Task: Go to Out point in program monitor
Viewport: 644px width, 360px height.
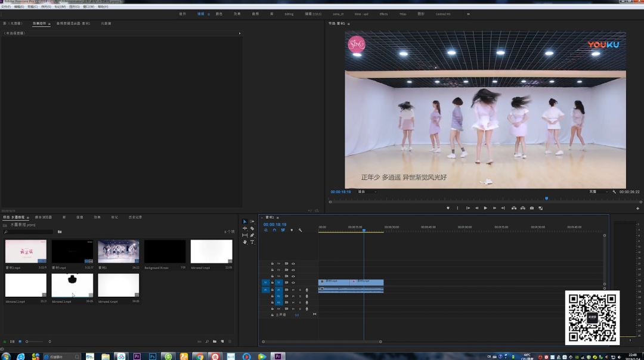Action: click(503, 208)
